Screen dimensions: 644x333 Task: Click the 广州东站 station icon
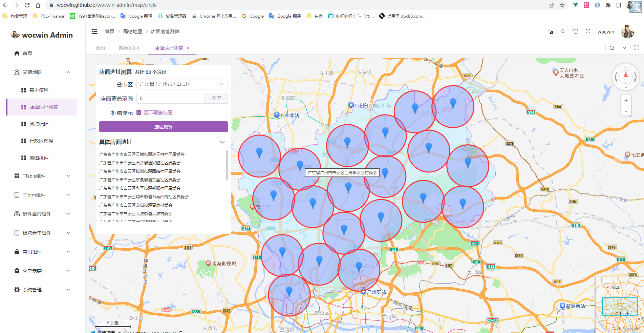(363, 292)
